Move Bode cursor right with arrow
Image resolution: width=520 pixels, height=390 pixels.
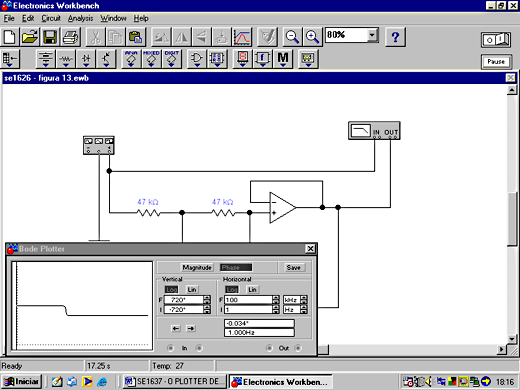191,328
